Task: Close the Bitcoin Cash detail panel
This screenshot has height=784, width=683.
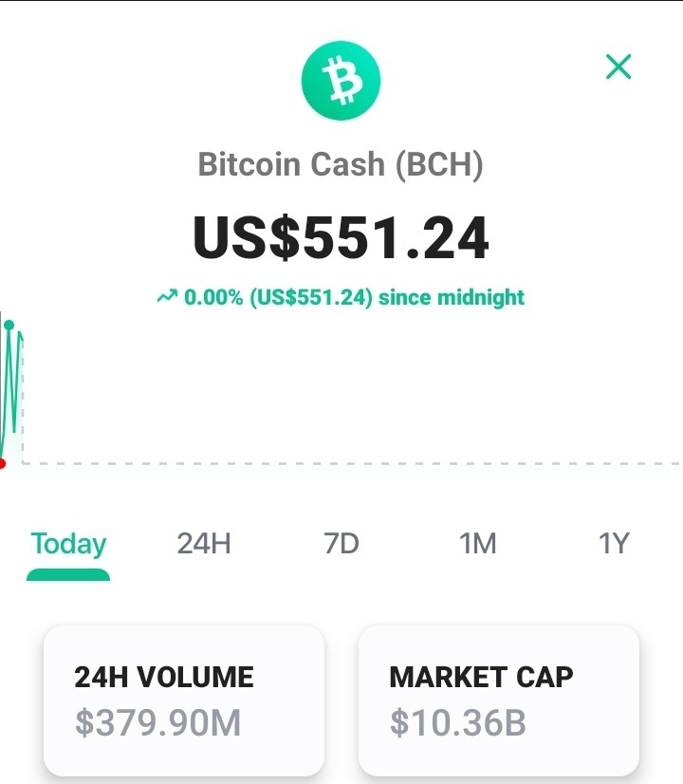Action: pos(618,67)
